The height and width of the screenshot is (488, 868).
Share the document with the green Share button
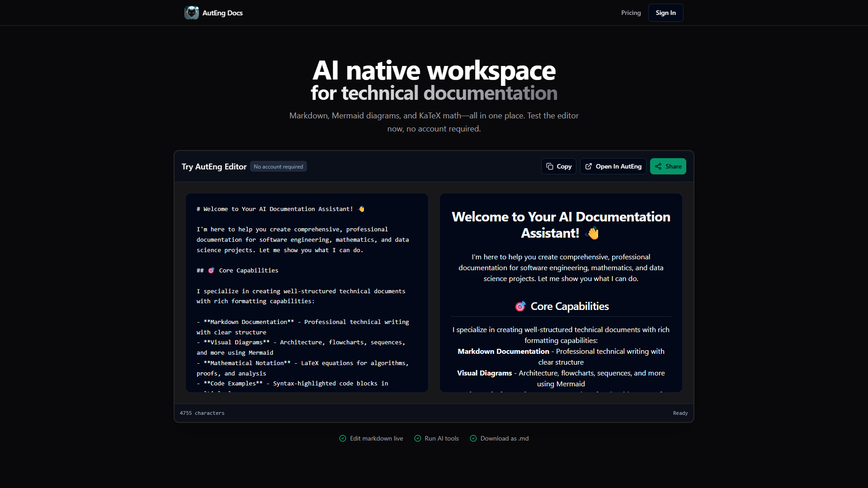pos(668,166)
